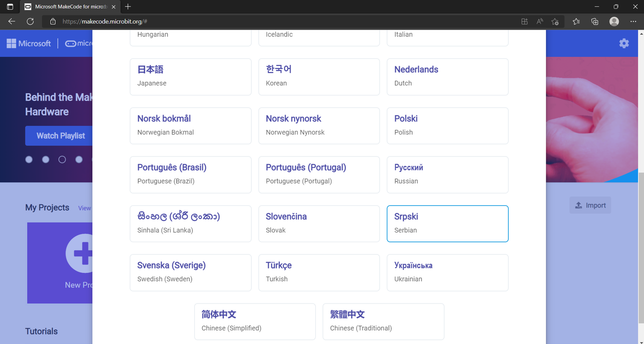Select the first carousel dot

click(29, 159)
